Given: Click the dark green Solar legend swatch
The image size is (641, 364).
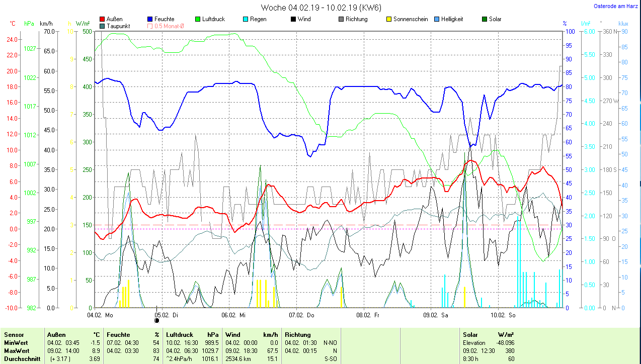Looking at the screenshot, I should (x=485, y=20).
